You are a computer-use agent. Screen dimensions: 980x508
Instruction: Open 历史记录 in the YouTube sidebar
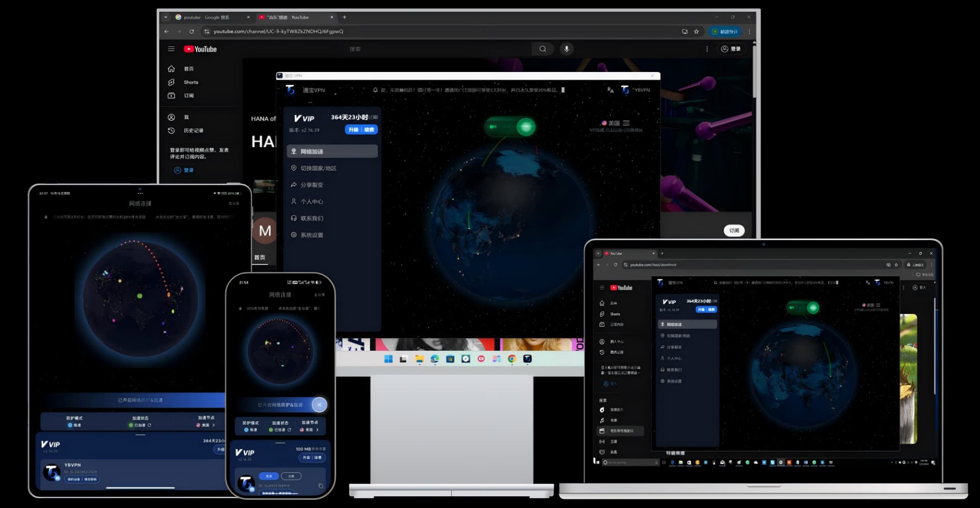[195, 131]
